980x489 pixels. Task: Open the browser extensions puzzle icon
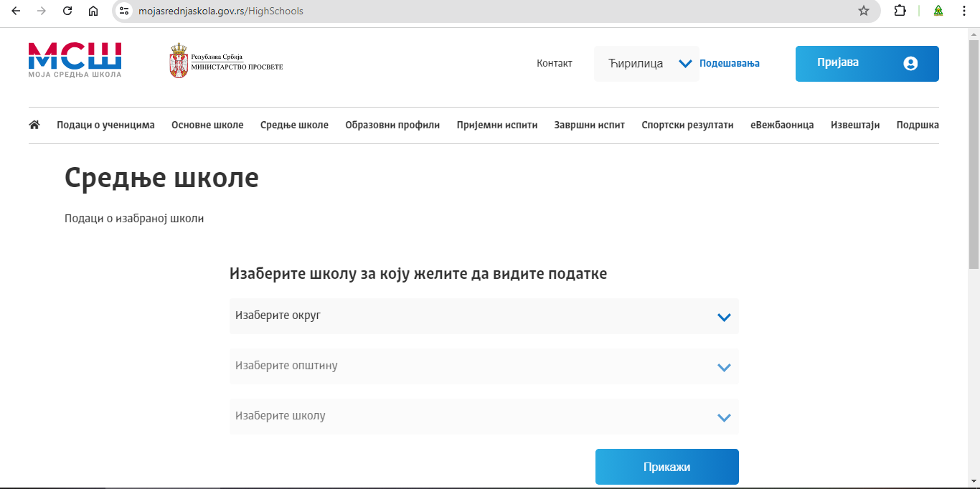(899, 11)
